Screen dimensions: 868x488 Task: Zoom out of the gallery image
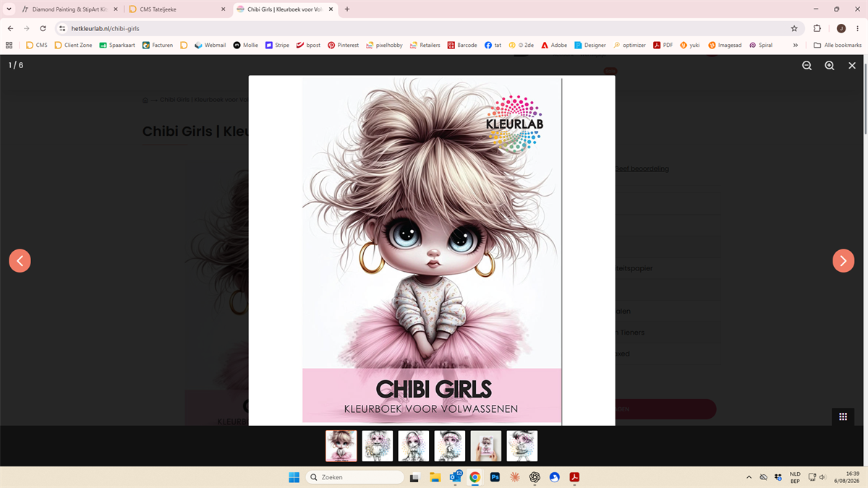coord(807,65)
